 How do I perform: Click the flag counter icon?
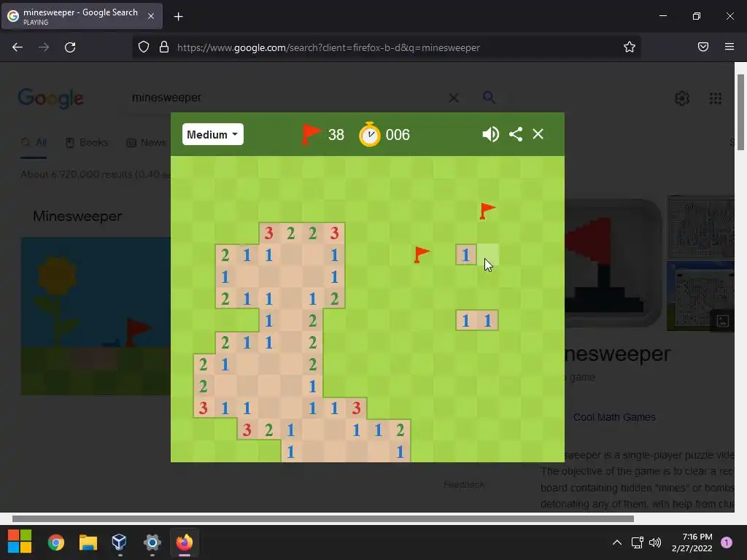(311, 134)
